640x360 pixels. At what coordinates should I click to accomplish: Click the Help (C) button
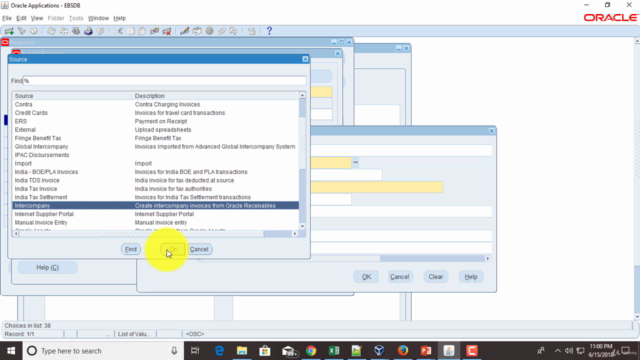47,267
